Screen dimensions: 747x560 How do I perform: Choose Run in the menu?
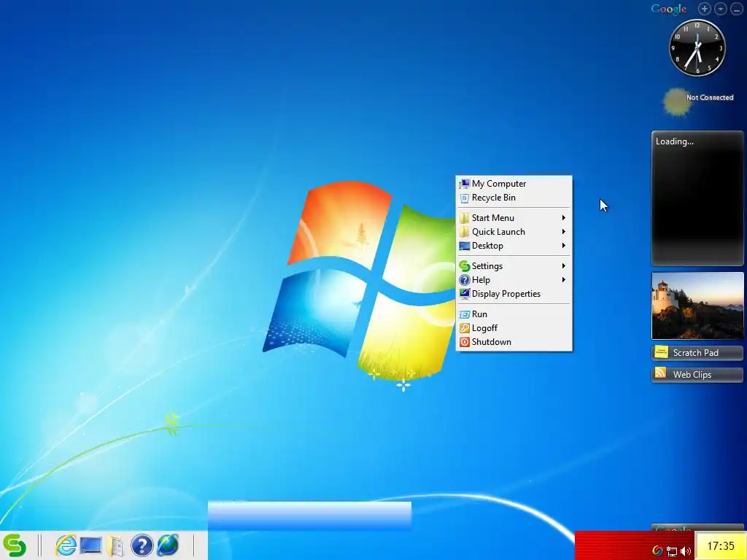514,314
